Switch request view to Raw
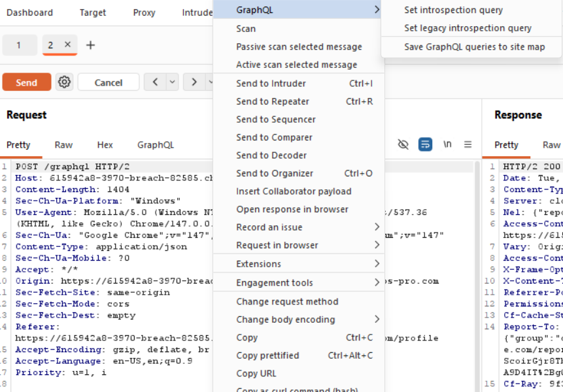 coord(63,145)
